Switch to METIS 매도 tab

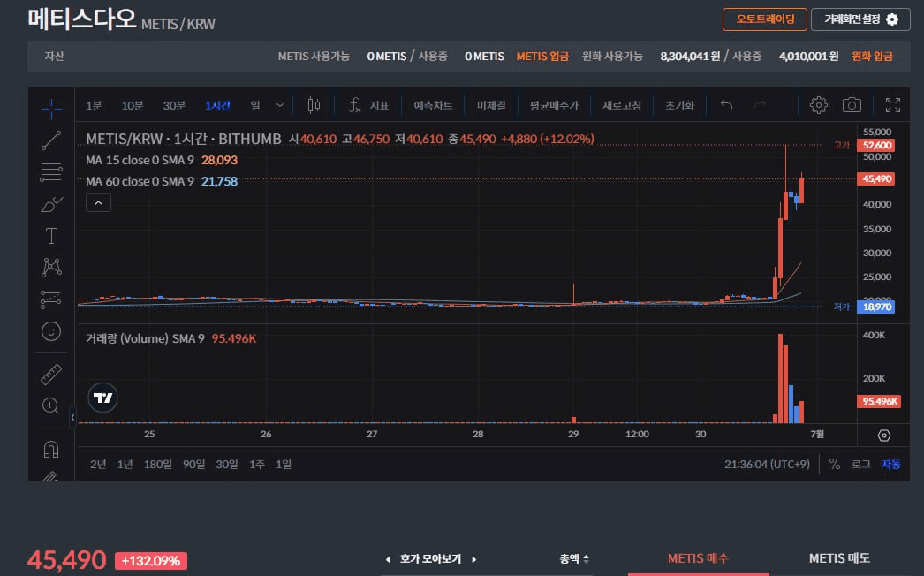click(x=840, y=558)
